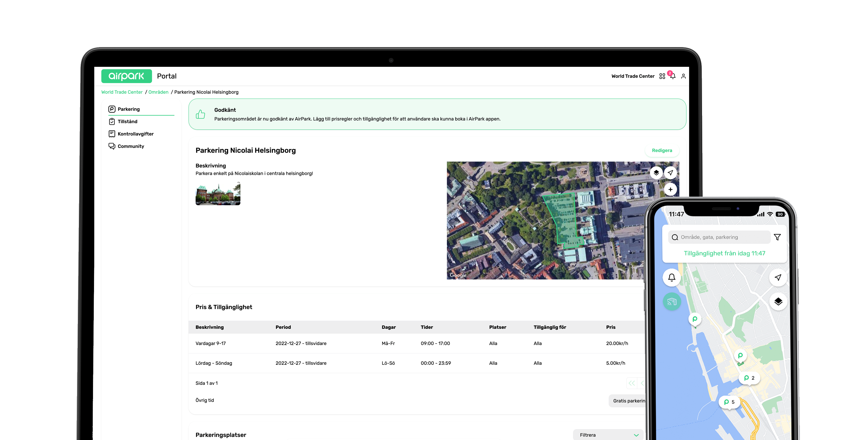
Task: Tap the topmost parking pin on phone map
Action: coord(695,319)
